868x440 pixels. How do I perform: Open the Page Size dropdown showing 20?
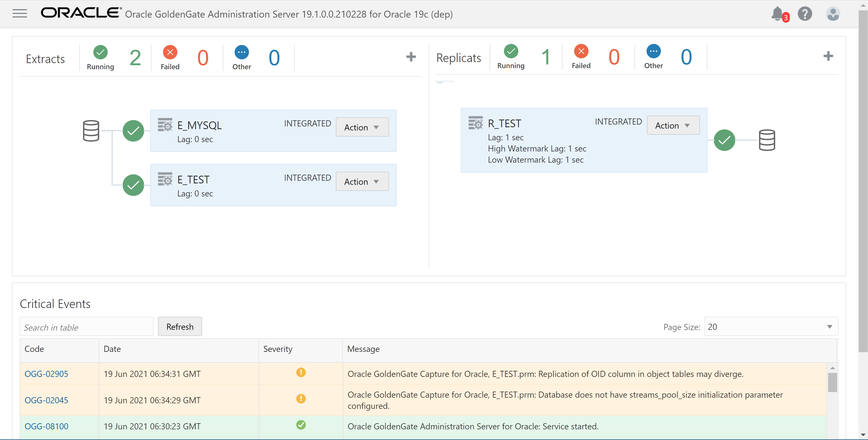coord(771,327)
